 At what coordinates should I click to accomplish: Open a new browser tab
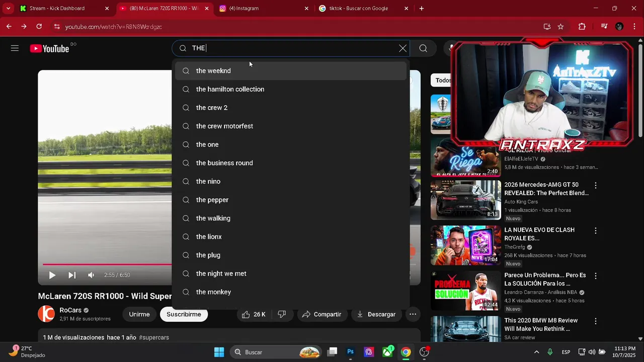422,9
